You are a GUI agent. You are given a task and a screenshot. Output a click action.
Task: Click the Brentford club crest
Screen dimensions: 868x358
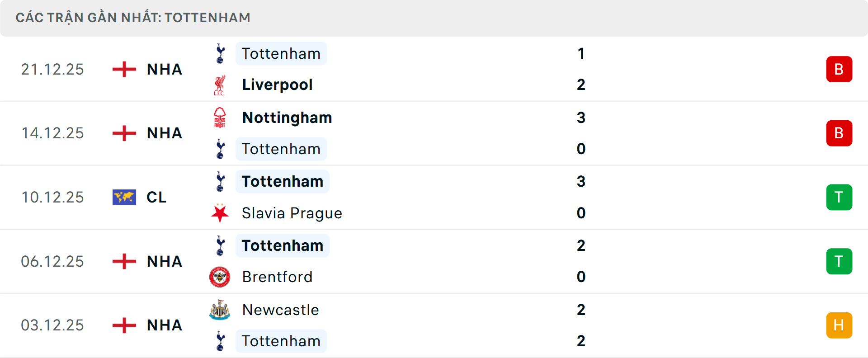pos(220,277)
